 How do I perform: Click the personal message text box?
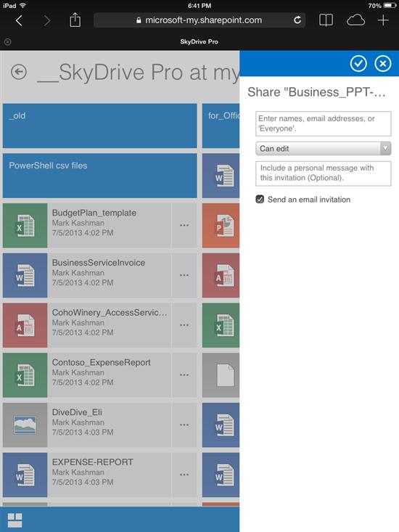tap(323, 173)
